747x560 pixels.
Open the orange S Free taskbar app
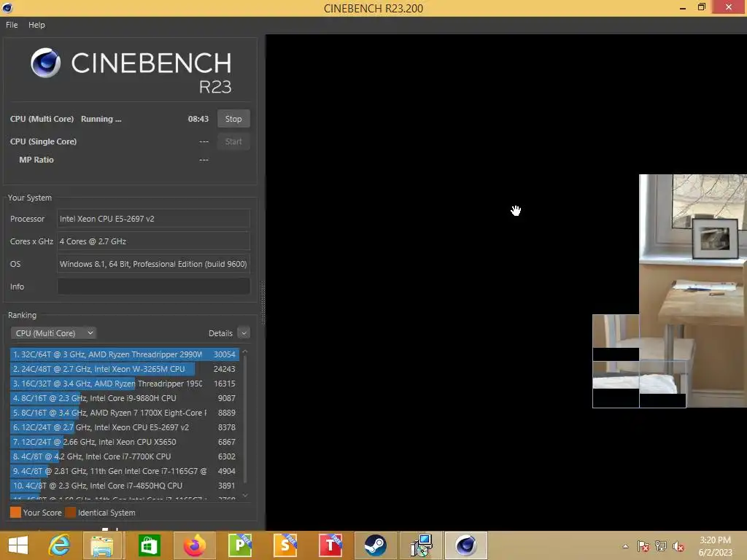tap(285, 545)
